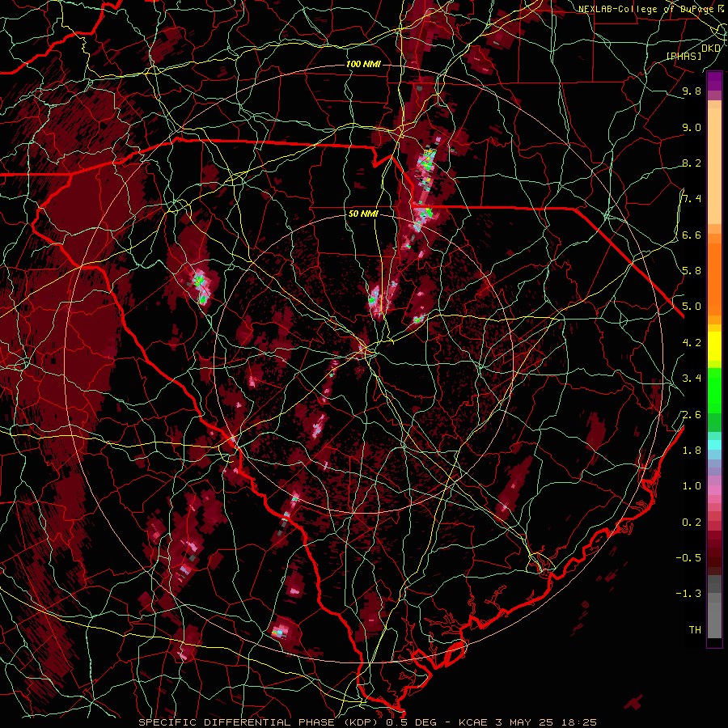The width and height of the screenshot is (728, 728).
Task: Click the 9.0 value on color scale
Action: (692, 127)
